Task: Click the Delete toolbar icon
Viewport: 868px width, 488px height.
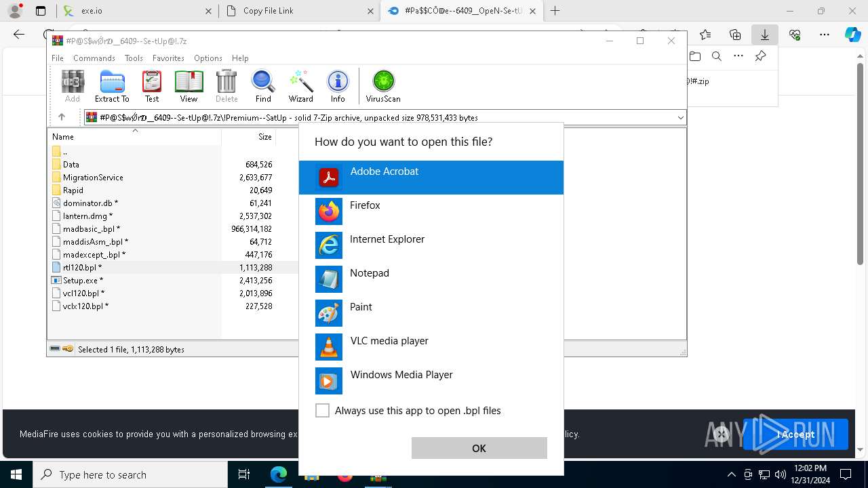Action: pos(226,87)
